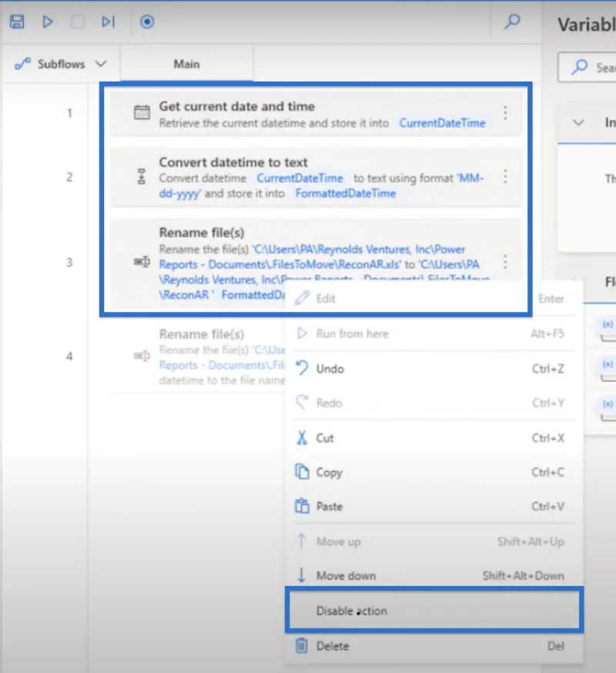616x673 pixels.
Task: Click the rename icon of step 3
Action: (142, 261)
